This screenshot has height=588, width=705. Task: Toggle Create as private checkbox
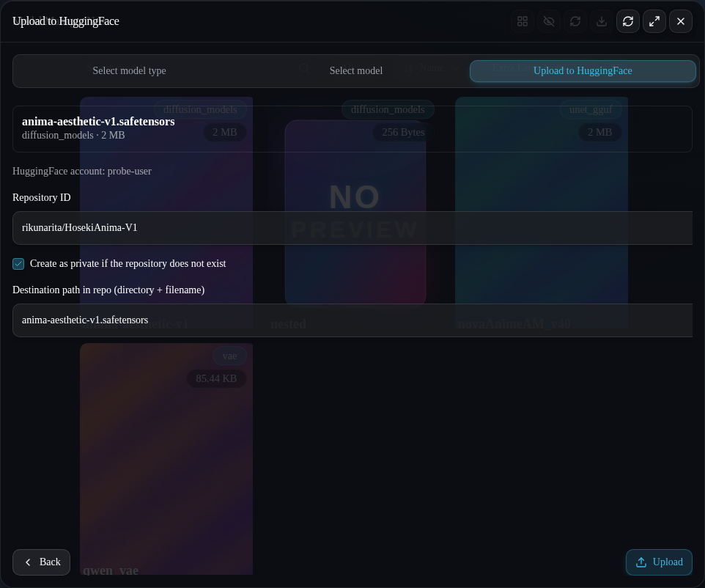(18, 264)
